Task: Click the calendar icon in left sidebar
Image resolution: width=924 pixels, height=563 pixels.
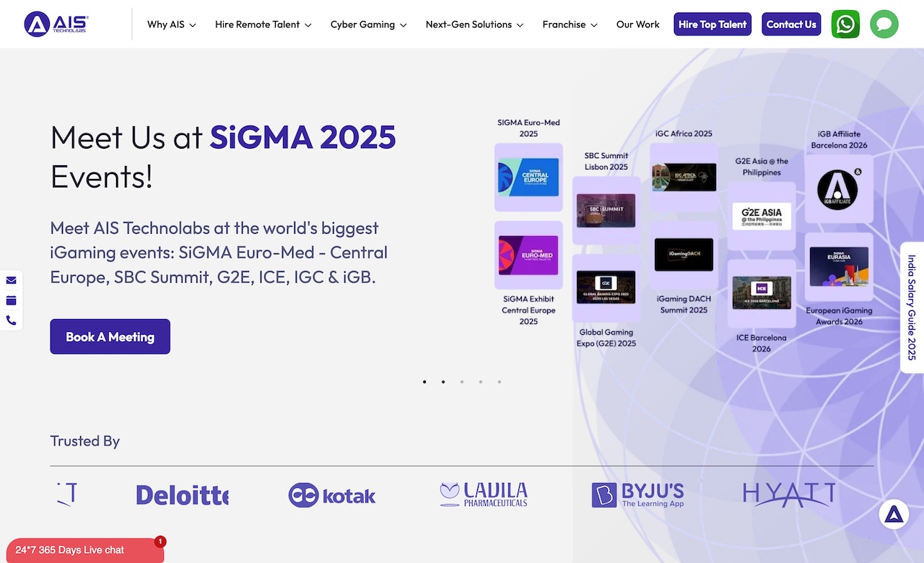Action: [12, 300]
